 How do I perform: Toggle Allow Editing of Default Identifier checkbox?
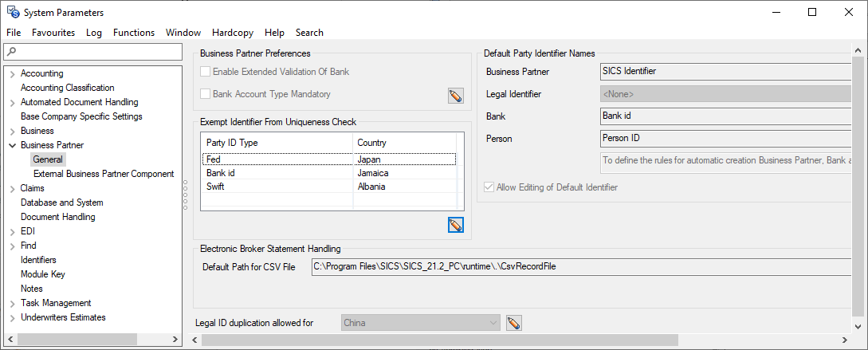(x=489, y=187)
